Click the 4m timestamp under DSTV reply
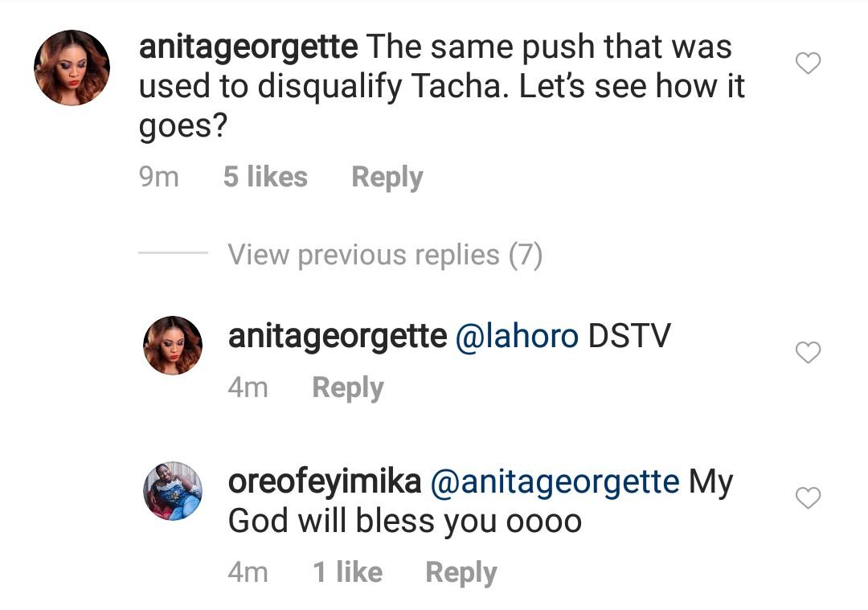The height and width of the screenshot is (610, 868). (248, 387)
